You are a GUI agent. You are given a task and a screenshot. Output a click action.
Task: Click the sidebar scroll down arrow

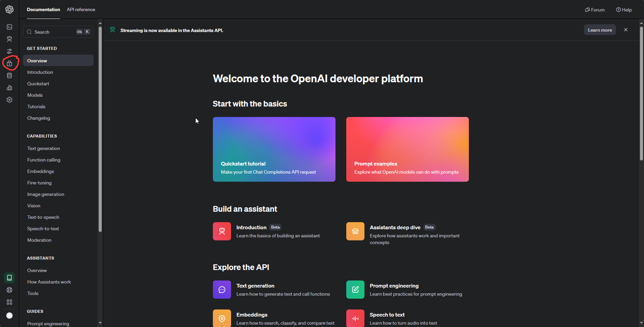pos(100,323)
